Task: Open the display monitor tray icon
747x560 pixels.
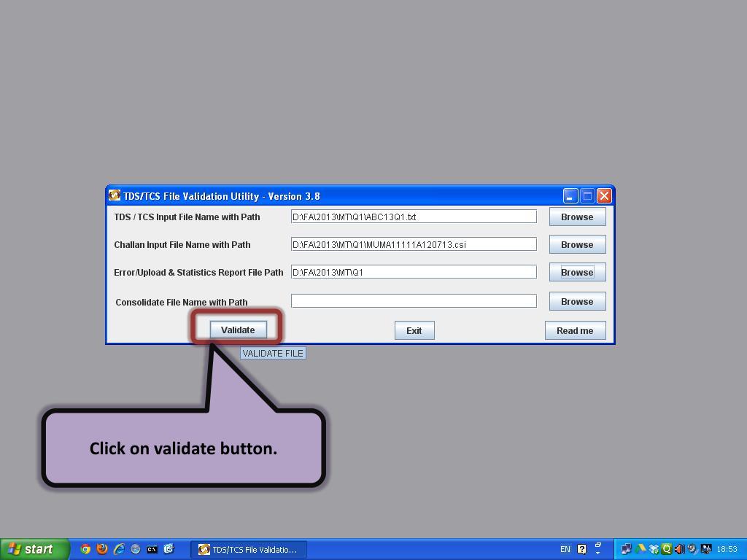Action: point(706,549)
